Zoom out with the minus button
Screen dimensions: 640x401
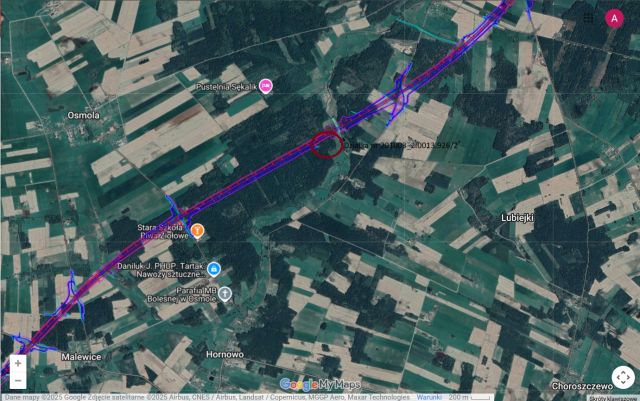pyautogui.click(x=18, y=380)
